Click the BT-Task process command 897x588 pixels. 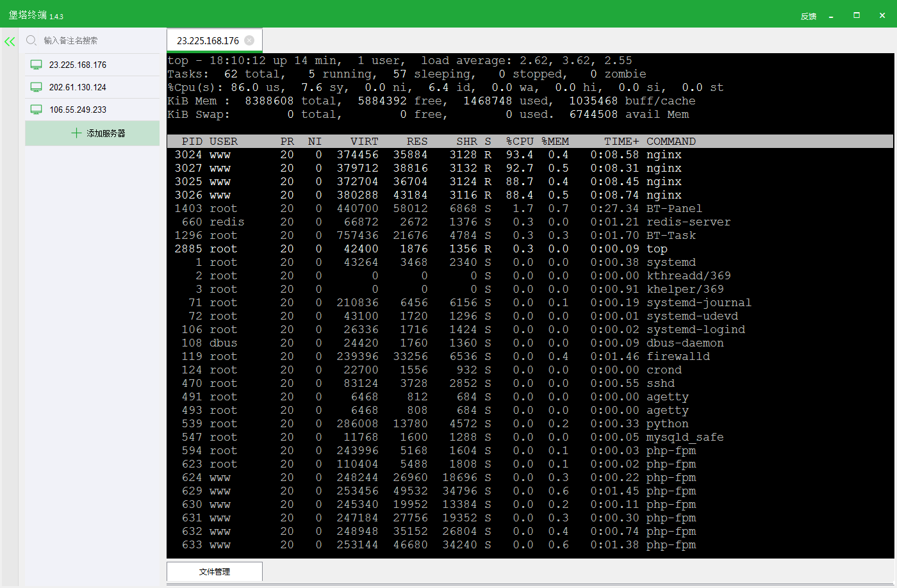click(671, 236)
